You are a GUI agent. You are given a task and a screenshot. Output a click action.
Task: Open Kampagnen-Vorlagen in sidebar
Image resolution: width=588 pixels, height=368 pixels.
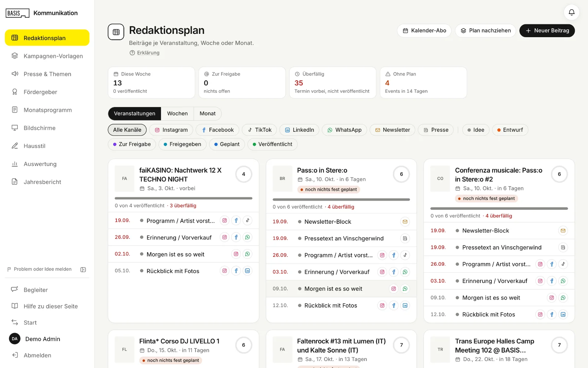[x=47, y=56]
